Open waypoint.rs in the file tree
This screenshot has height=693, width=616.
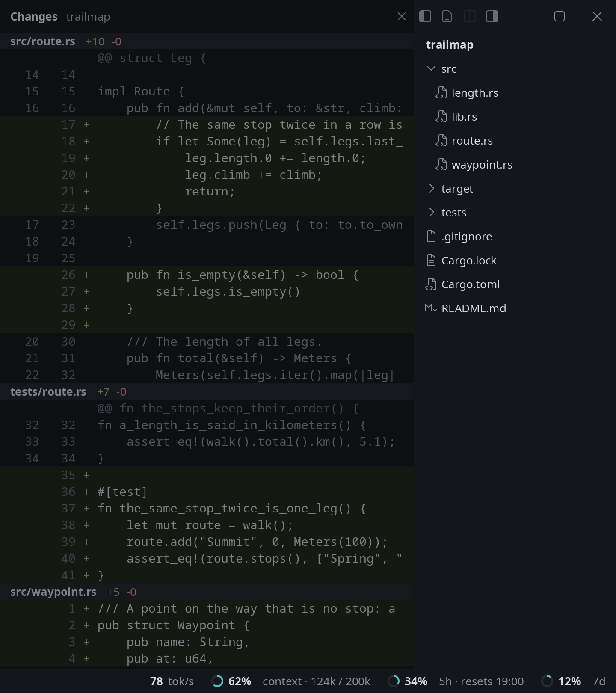pyautogui.click(x=482, y=164)
